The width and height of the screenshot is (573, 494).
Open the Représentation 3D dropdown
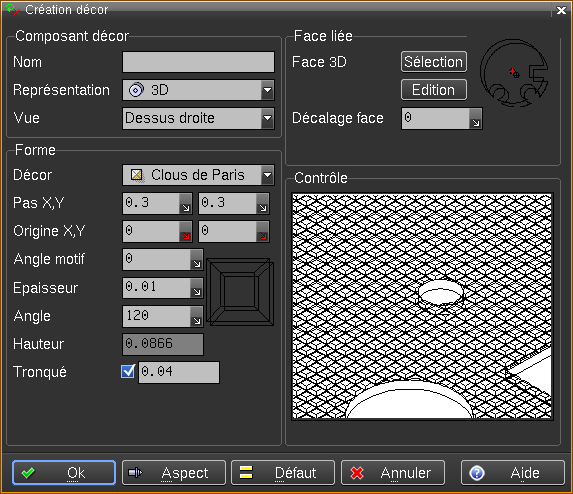pos(198,90)
